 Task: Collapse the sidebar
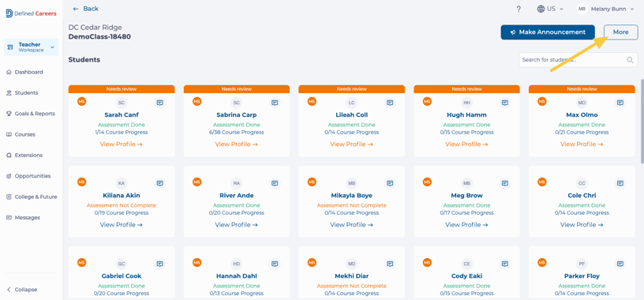[22, 289]
